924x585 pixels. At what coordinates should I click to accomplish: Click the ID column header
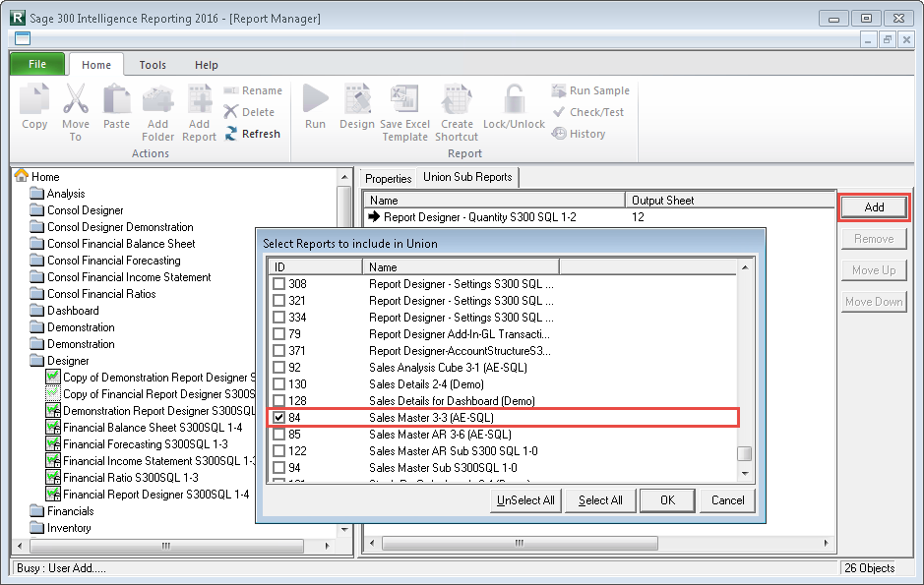pos(315,267)
